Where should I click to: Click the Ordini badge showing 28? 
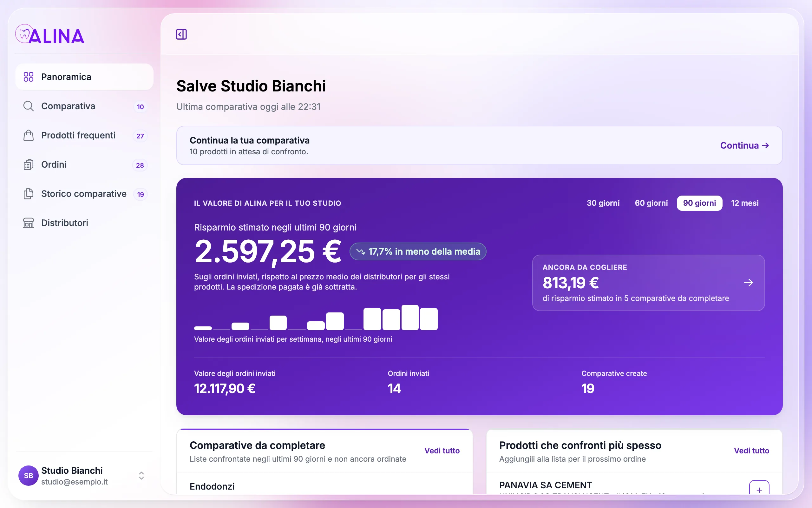[140, 165]
